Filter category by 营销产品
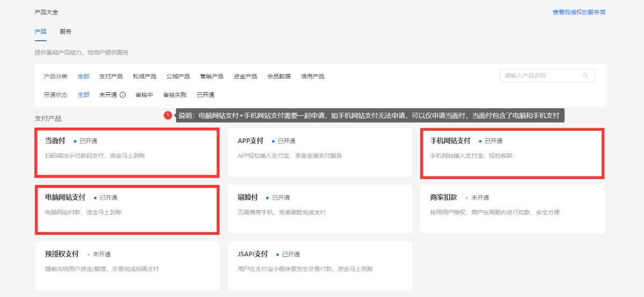 [x=211, y=76]
